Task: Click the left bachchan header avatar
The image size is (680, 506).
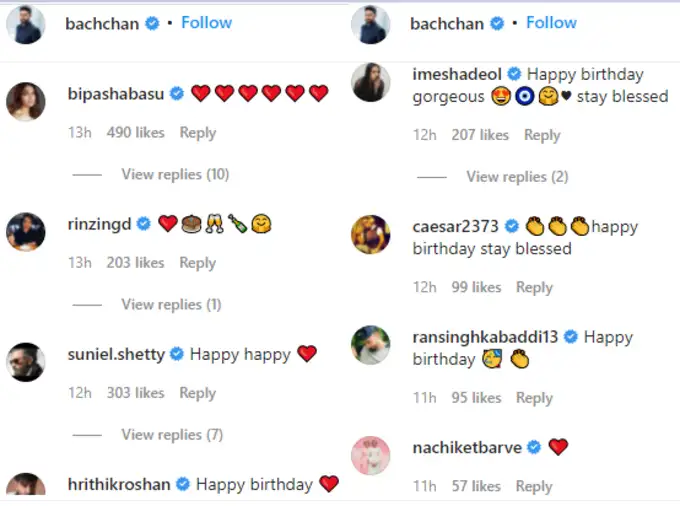Action: click(x=26, y=24)
